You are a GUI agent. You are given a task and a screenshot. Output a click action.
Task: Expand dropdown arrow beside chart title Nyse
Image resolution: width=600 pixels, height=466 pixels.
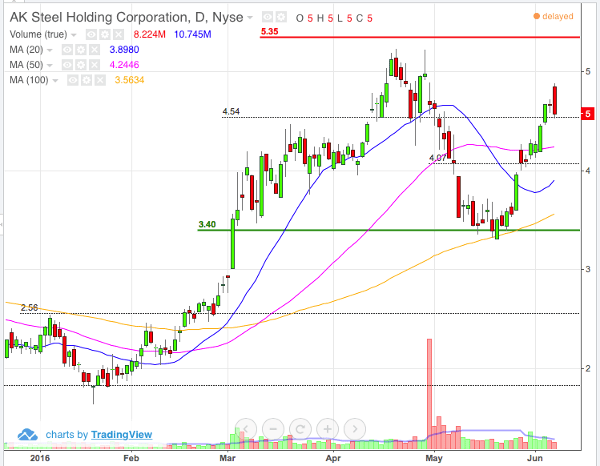pos(250,17)
